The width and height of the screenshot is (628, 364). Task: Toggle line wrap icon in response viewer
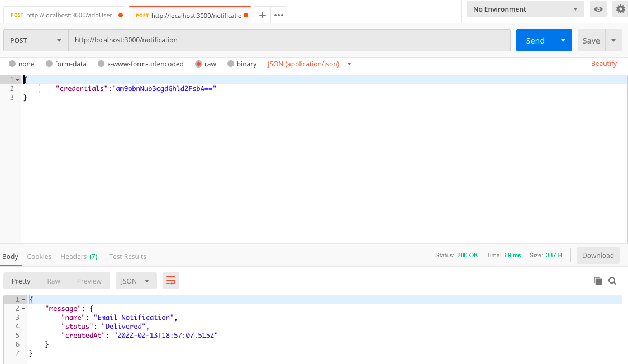[171, 281]
